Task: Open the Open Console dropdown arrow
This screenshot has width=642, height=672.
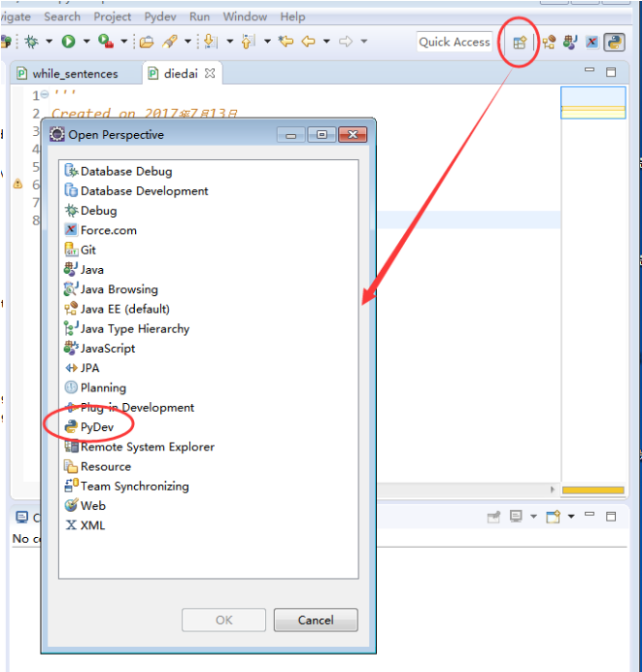Action: click(x=571, y=517)
